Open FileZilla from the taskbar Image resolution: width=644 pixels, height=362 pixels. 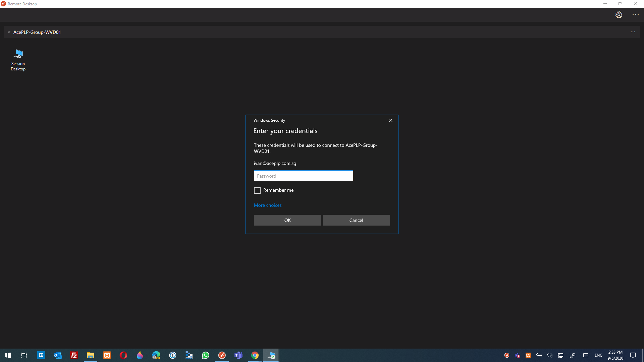click(x=74, y=355)
